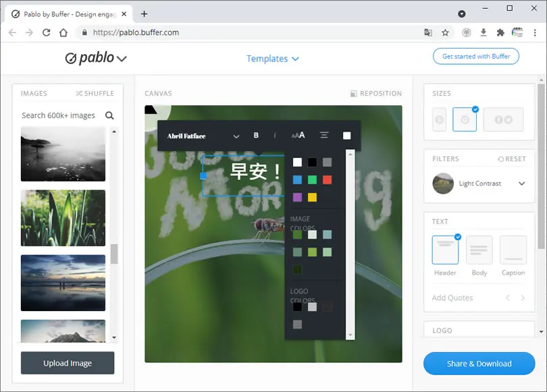This screenshot has height=392, width=547.
Task: Enable the Body text option
Action: click(x=479, y=250)
